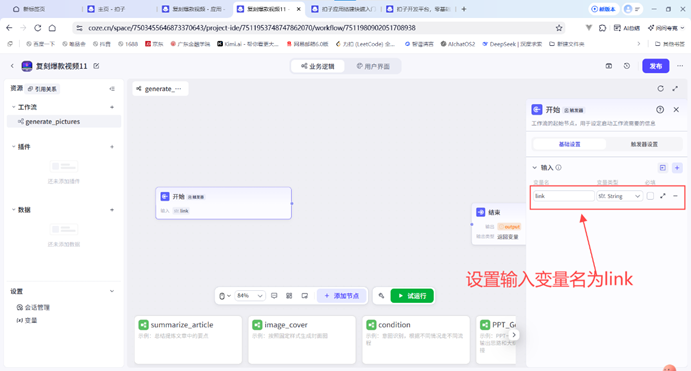Open the 84% zoom level dropdown
The image size is (691, 371).
pyautogui.click(x=249, y=296)
